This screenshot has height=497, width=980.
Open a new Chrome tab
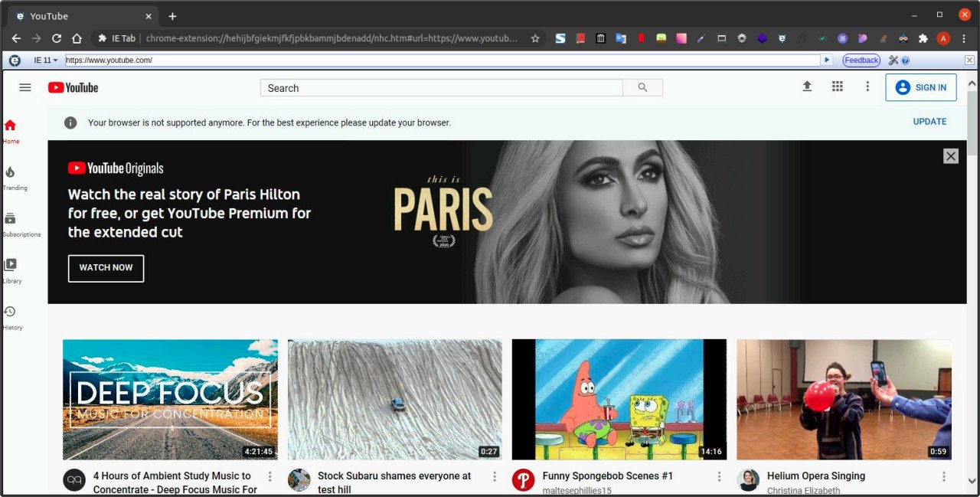click(x=172, y=16)
